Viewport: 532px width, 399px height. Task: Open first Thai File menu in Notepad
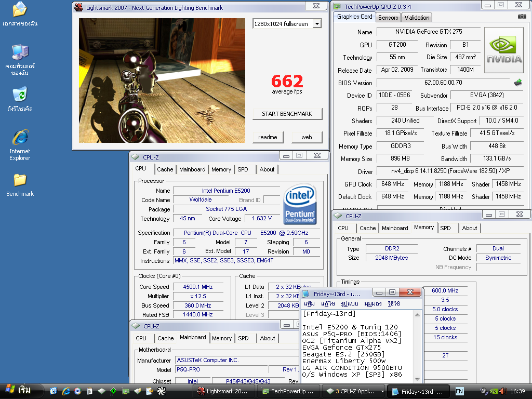(310, 303)
